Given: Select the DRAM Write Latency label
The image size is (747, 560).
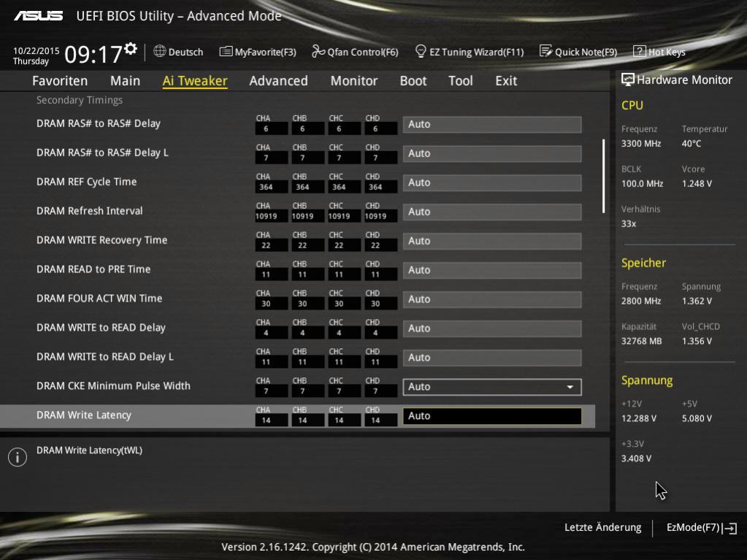Looking at the screenshot, I should click(84, 415).
